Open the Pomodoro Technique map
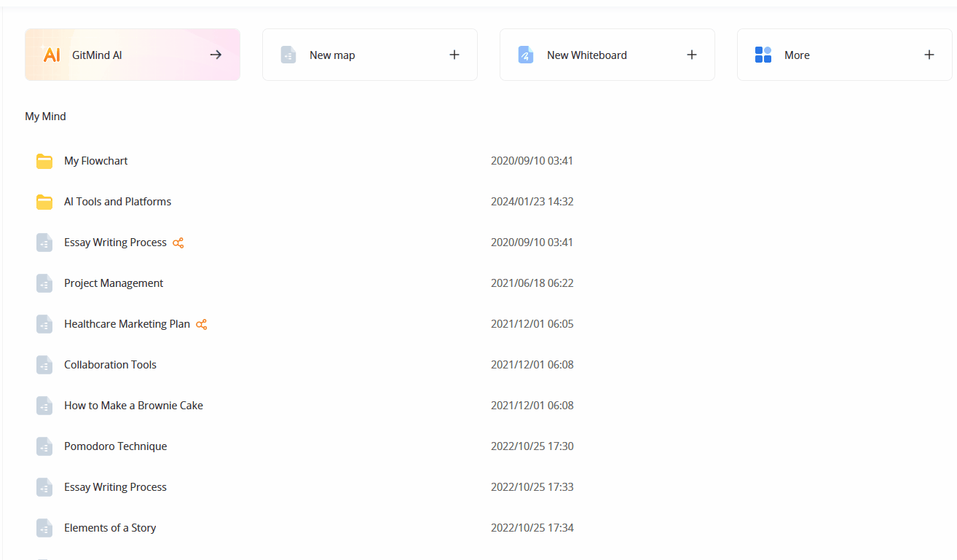The height and width of the screenshot is (560, 957). click(x=115, y=446)
